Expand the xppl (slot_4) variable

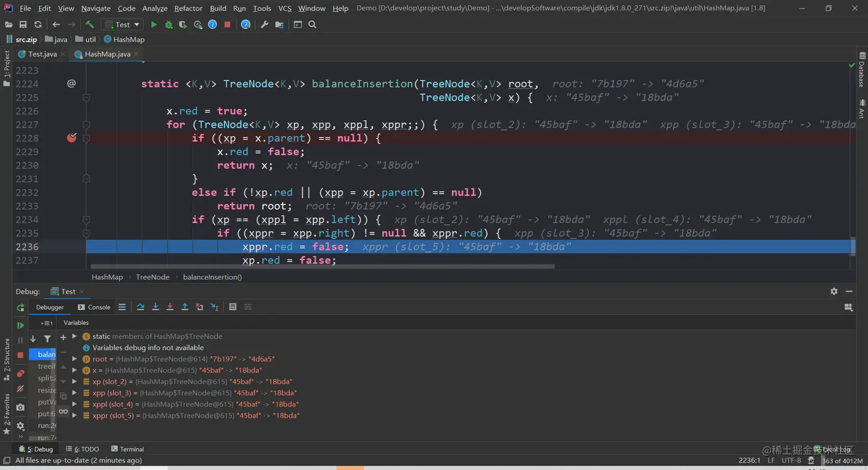tap(75, 404)
